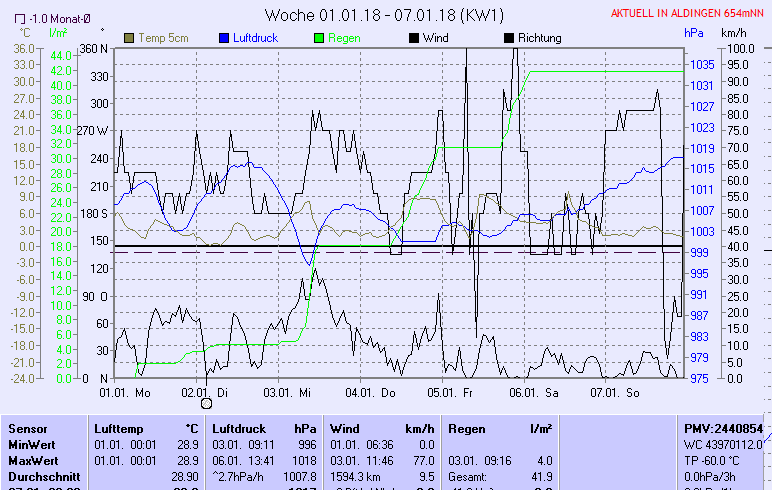772x490 pixels.
Task: Click the black Richtung legend square
Action: [x=509, y=38]
